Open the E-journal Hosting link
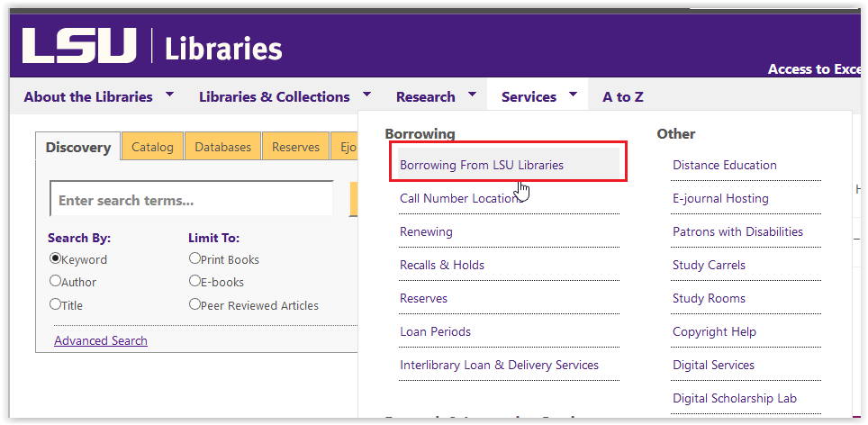The width and height of the screenshot is (868, 425). coord(720,198)
